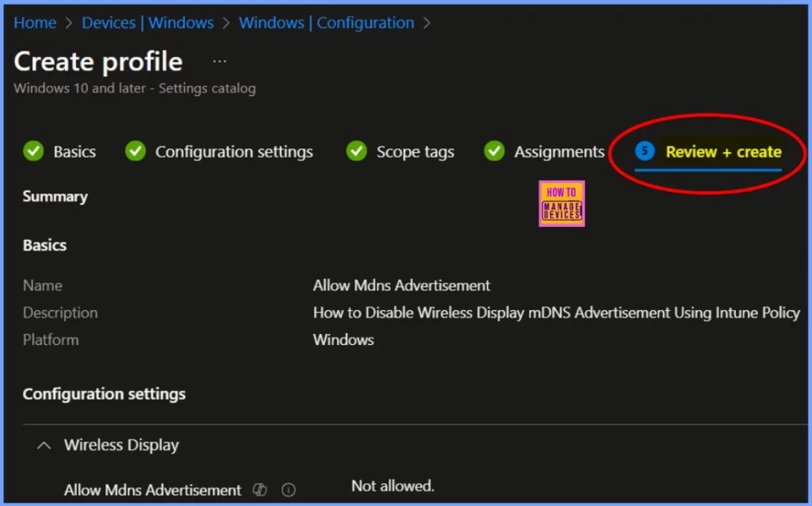
Task: Click the 'Summary' heading
Action: (x=56, y=196)
